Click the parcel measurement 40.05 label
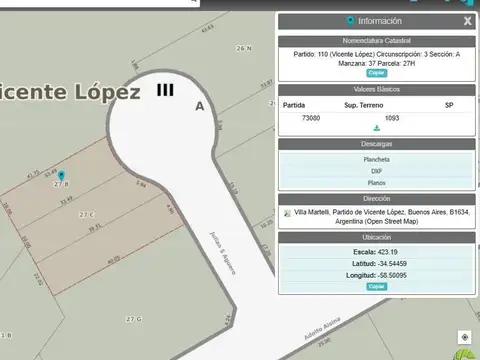Screen dimensions: 480x360 pos(114,260)
